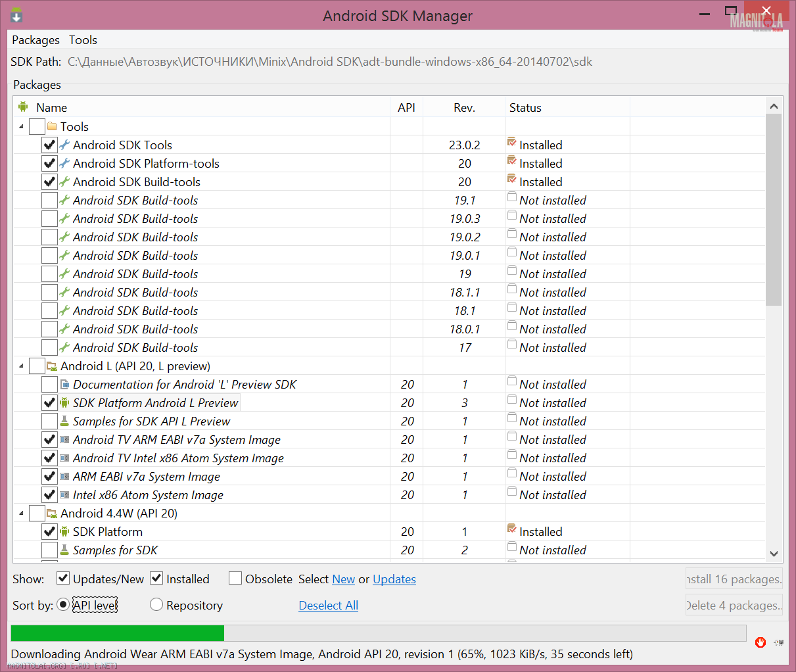Click the Status column header
The height and width of the screenshot is (672, 796).
coord(567,107)
